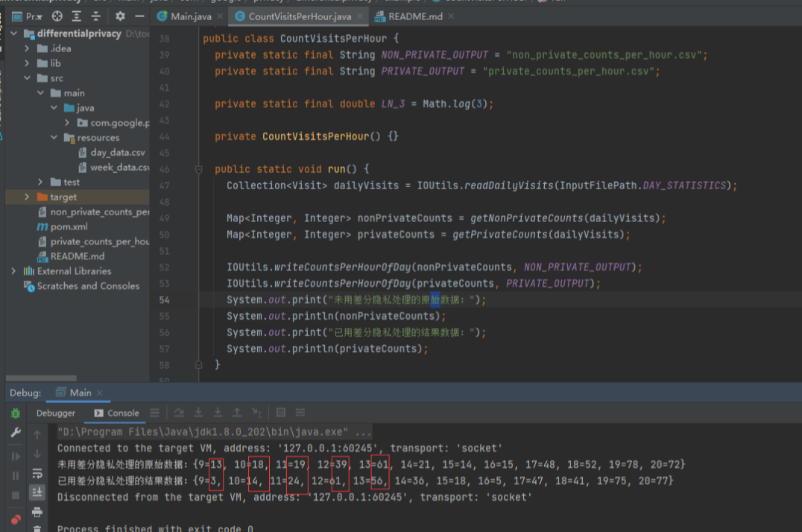Click the Collapse All icon in Project panel

pyautogui.click(x=96, y=16)
